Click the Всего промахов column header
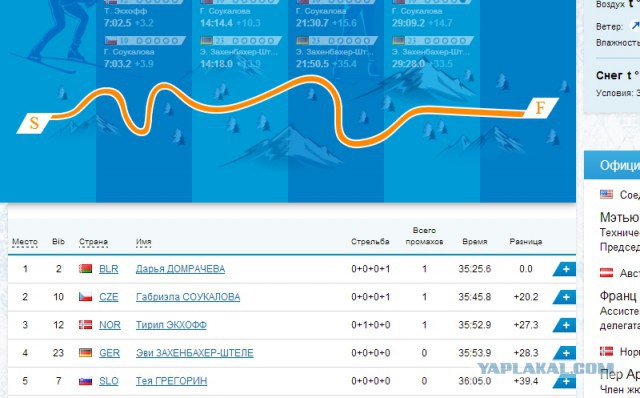Screen dimensions: 640x398 (424, 236)
